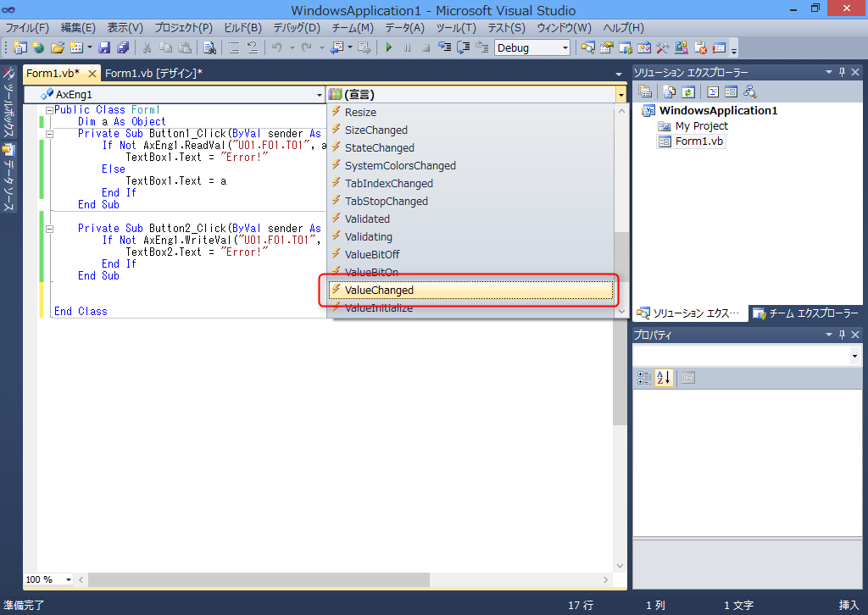Open the 編集(E) menu
Viewport: 868px width, 615px height.
point(78,28)
